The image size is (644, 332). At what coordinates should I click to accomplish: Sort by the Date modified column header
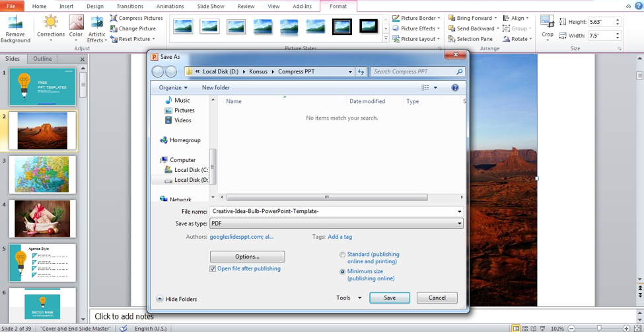coord(367,101)
